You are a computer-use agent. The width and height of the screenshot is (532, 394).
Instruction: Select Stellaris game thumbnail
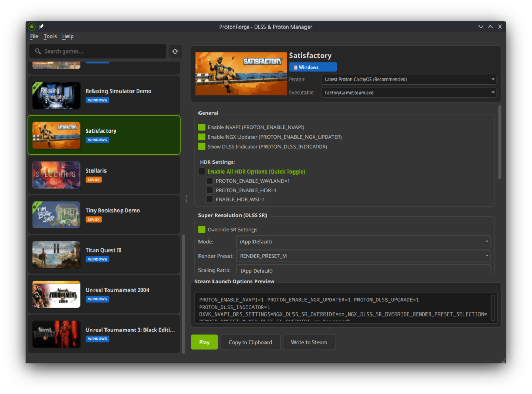[x=56, y=175]
